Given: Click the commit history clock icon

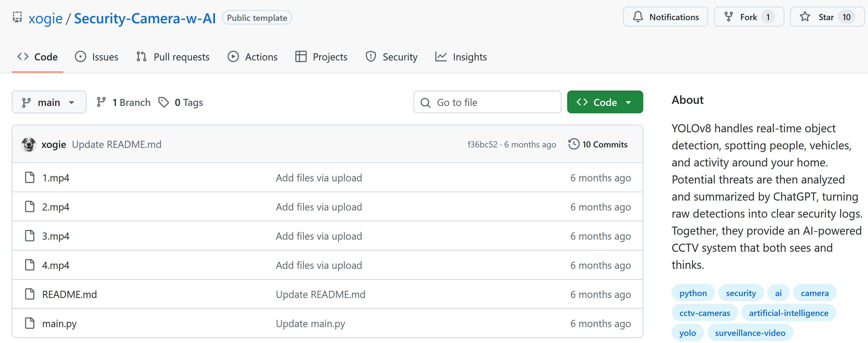Looking at the screenshot, I should tap(574, 144).
